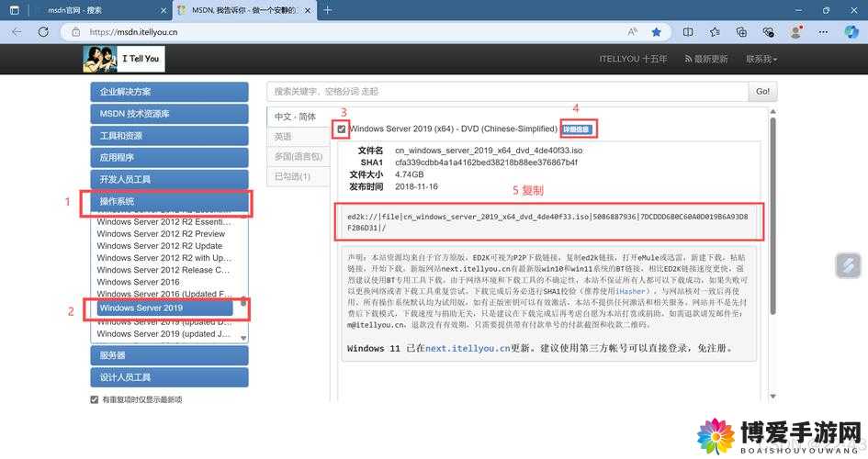Expand the 工具和资源 category
868x459 pixels.
click(169, 136)
